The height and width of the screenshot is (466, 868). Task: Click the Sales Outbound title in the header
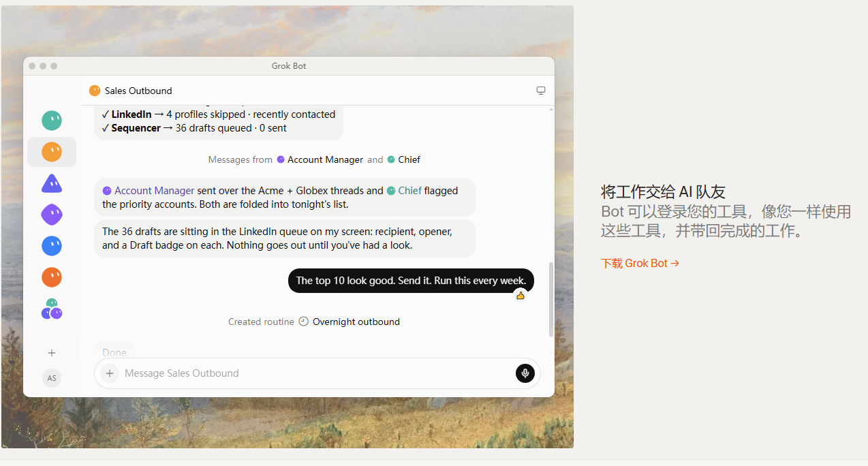[138, 91]
